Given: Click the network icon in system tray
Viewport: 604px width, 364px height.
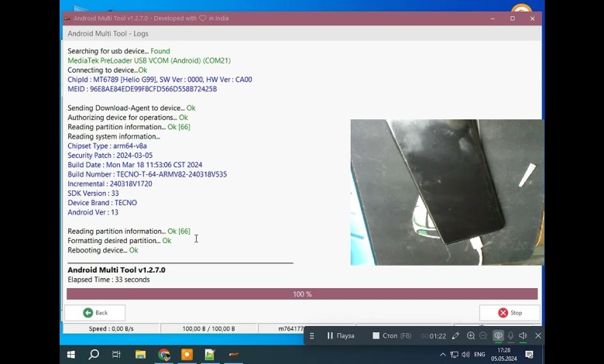Looking at the screenshot, I should click(455, 355).
